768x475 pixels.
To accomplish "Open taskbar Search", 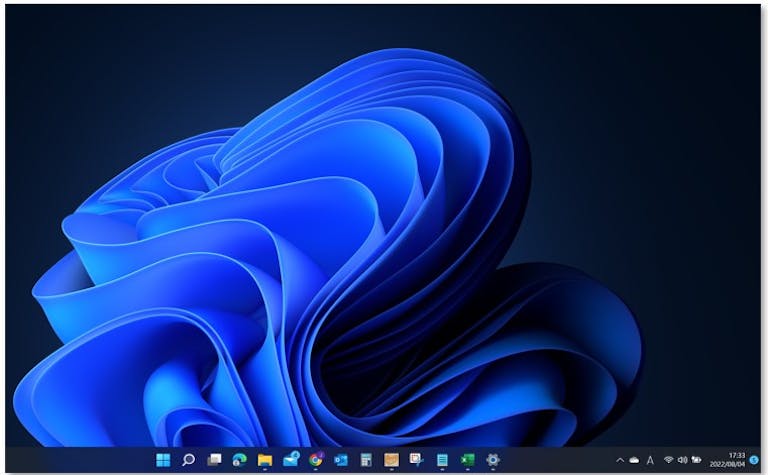I will [x=189, y=460].
